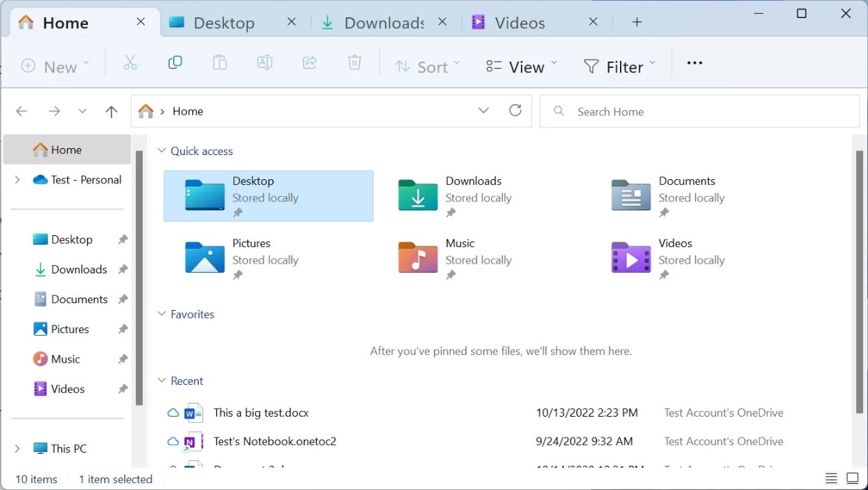
Task: Click pin icon beside Pictures in sidebar
Action: pyautogui.click(x=123, y=329)
